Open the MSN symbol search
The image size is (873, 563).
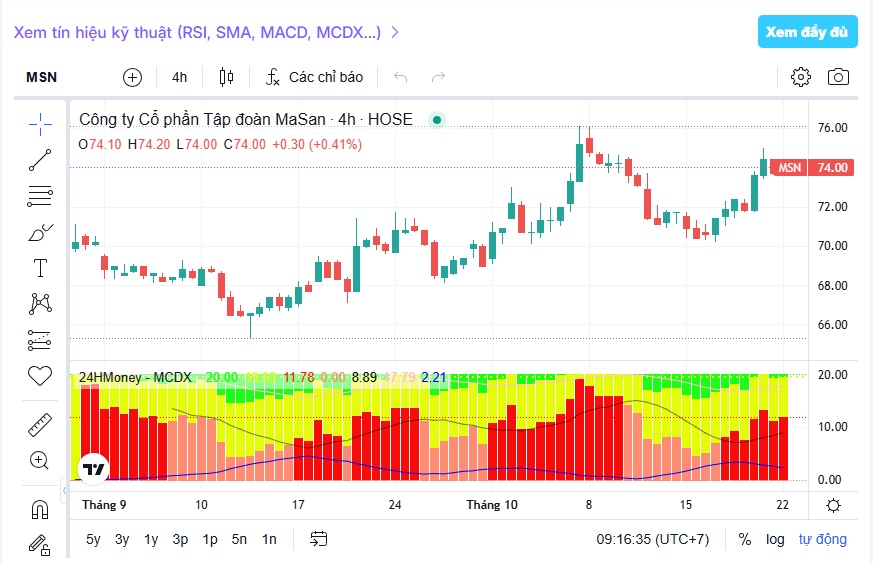pos(42,77)
